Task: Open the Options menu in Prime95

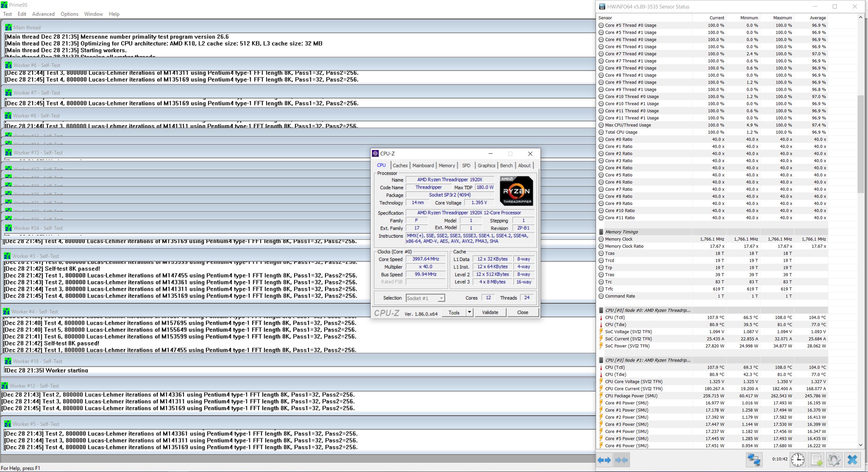Action: coord(70,14)
